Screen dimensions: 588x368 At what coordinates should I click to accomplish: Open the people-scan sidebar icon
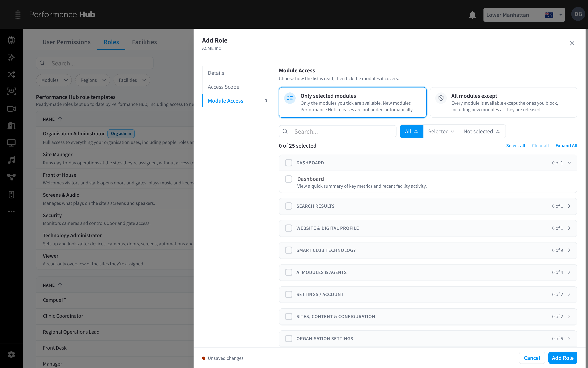(x=11, y=91)
